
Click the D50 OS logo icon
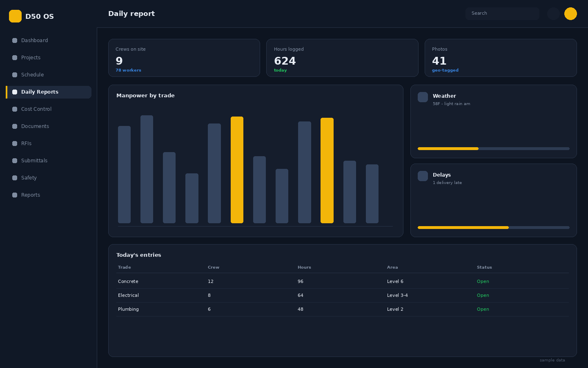click(x=15, y=16)
